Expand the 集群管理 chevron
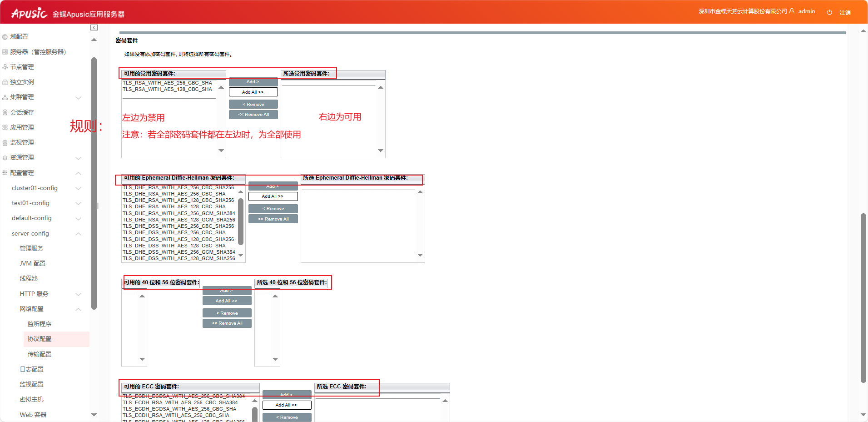 [x=78, y=98]
